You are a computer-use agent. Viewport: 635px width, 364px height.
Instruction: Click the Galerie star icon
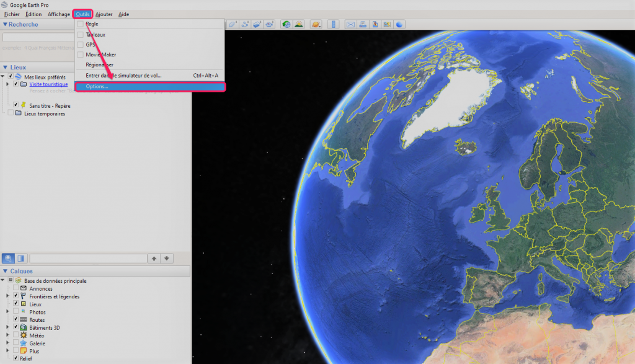[24, 344]
